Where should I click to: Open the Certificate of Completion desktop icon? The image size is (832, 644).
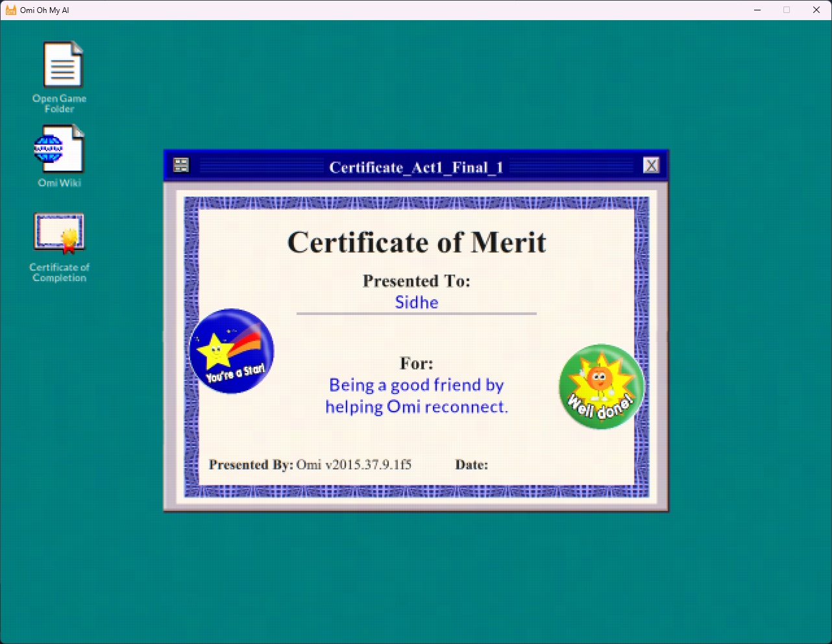coord(59,233)
